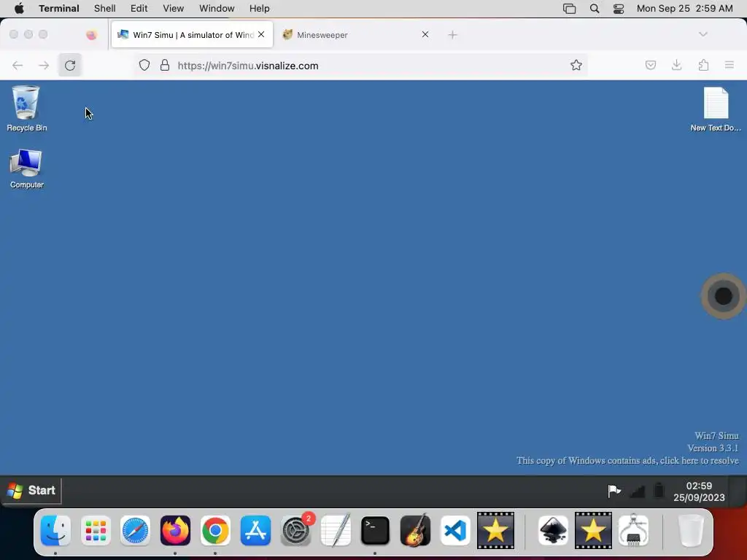Open Launchpad from the Dock
The height and width of the screenshot is (560, 747).
pos(96,530)
